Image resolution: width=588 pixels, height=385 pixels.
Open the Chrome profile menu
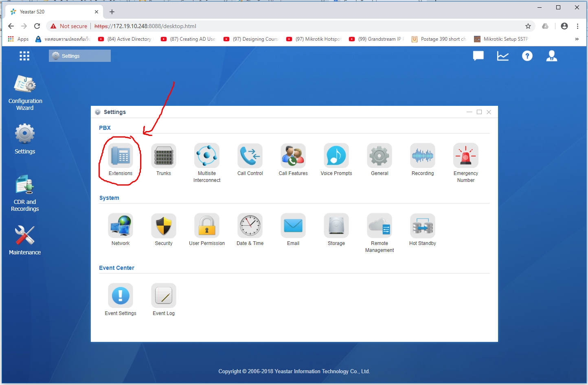(x=564, y=26)
